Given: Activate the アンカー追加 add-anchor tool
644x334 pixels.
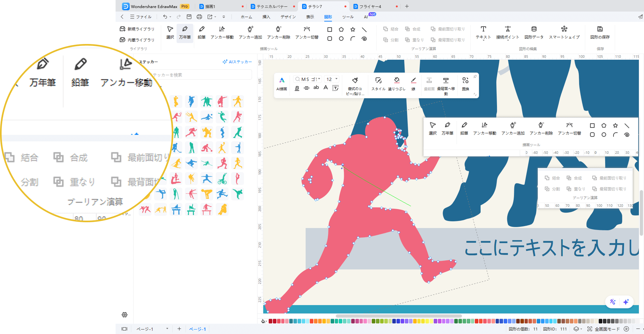Looking at the screenshot, I should (250, 32).
